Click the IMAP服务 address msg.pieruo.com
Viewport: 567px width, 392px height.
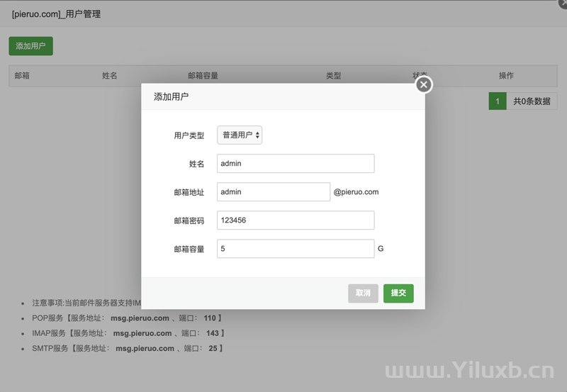tap(142, 333)
